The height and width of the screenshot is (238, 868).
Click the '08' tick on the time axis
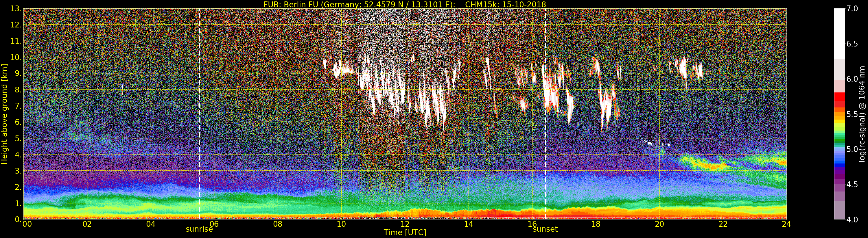[x=278, y=224]
